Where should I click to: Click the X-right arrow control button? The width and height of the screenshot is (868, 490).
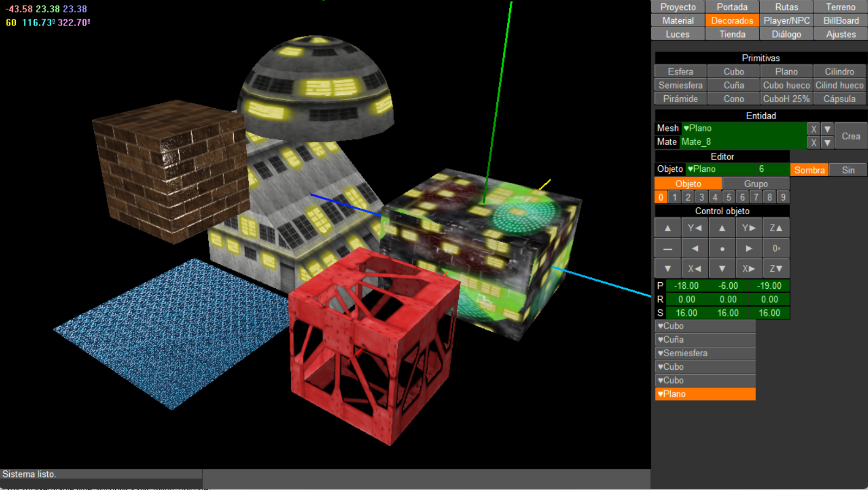tap(748, 269)
